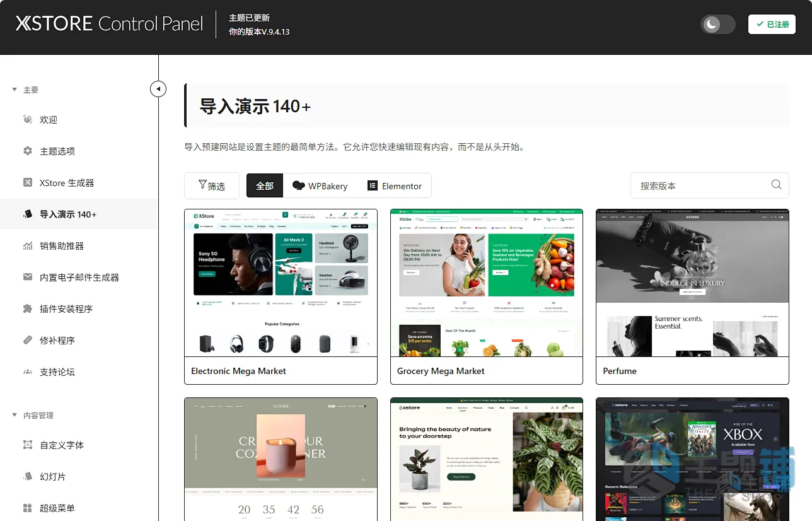812x521 pixels.
Task: Go to 内置电子邮件生成器 page
Action: [79, 277]
